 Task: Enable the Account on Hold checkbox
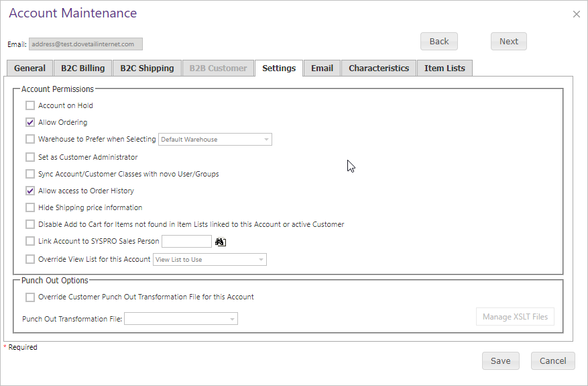(x=30, y=105)
